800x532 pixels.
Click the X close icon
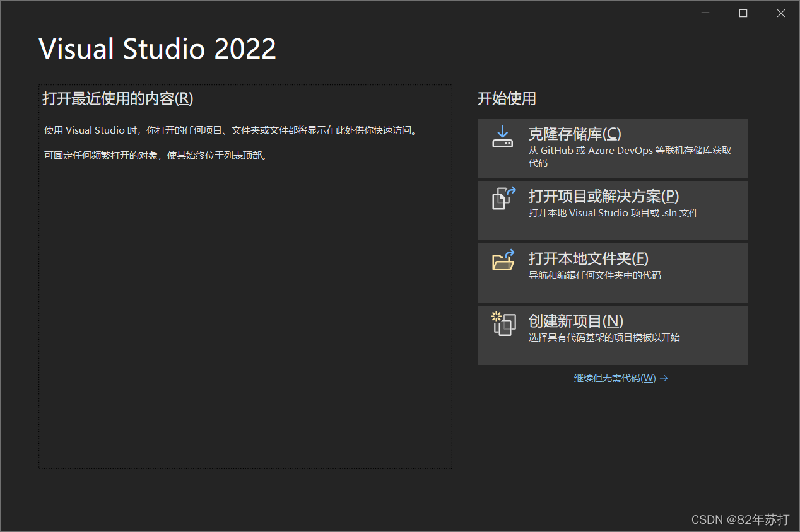pos(780,13)
